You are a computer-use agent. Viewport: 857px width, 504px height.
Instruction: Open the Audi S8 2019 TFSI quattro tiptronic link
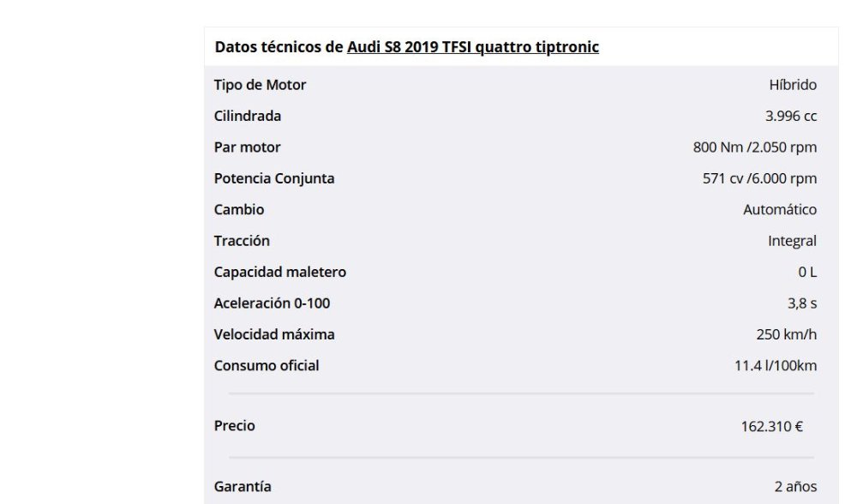473,47
